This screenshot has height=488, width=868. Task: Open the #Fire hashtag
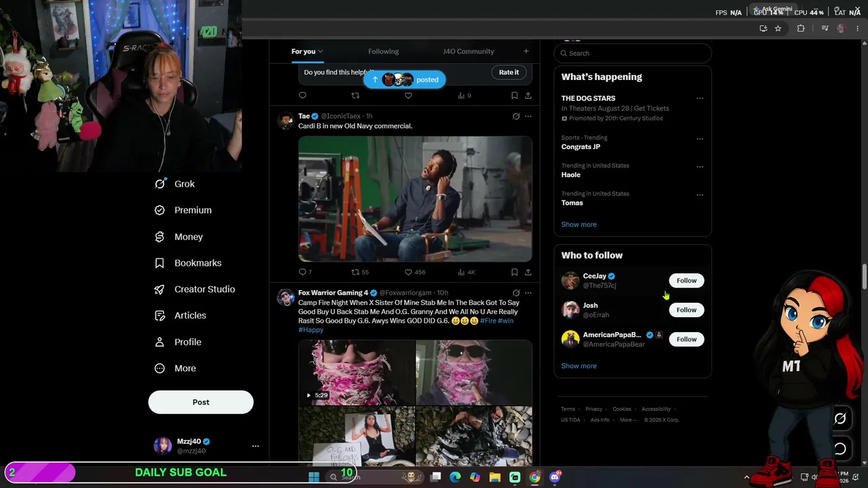488,321
